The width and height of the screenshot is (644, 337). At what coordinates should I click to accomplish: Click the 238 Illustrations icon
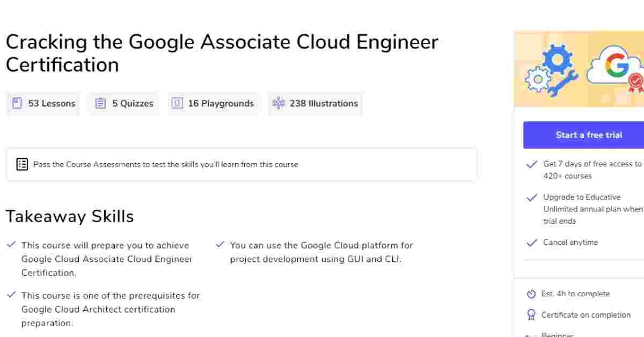[x=279, y=104]
